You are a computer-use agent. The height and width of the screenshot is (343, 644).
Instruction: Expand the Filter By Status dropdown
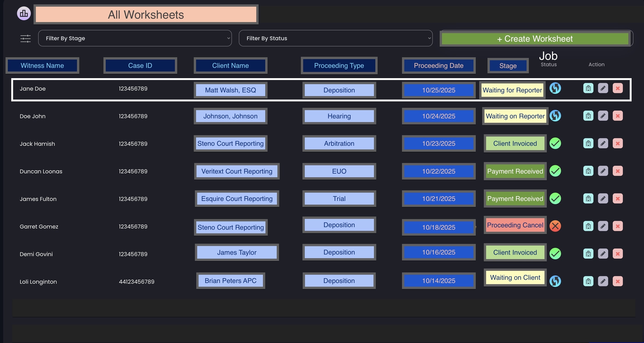pos(336,38)
